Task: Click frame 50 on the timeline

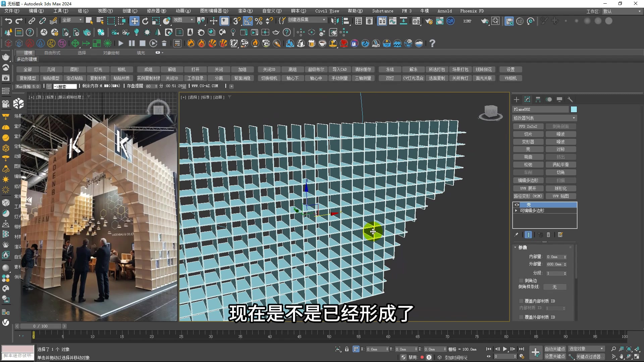Action: point(329,336)
